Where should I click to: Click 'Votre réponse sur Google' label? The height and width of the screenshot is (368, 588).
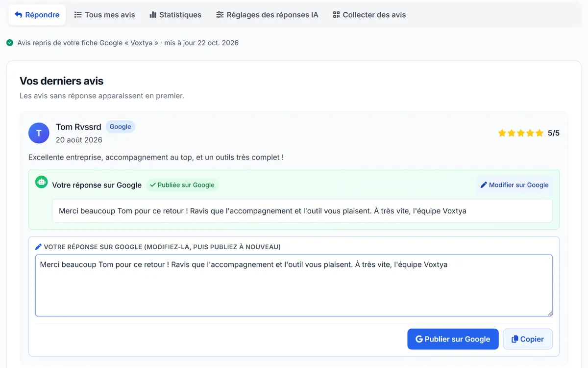point(97,185)
